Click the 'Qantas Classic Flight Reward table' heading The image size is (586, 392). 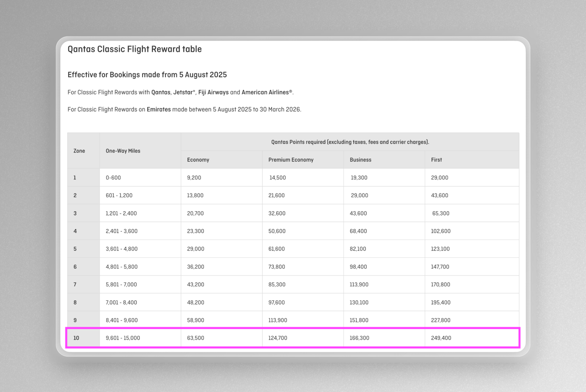[x=135, y=49]
